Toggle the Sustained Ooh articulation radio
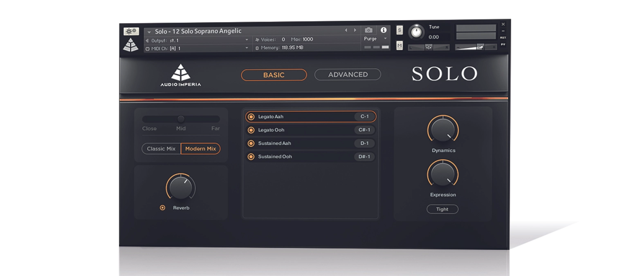 pos(251,157)
